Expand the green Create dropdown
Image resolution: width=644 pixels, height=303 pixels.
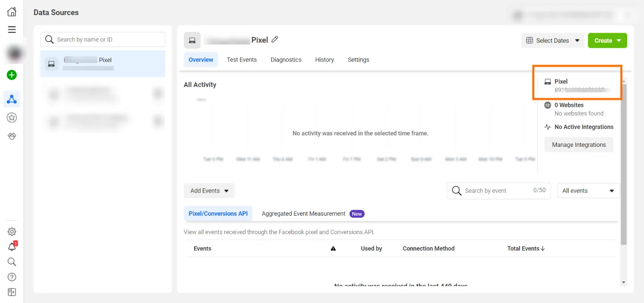607,40
